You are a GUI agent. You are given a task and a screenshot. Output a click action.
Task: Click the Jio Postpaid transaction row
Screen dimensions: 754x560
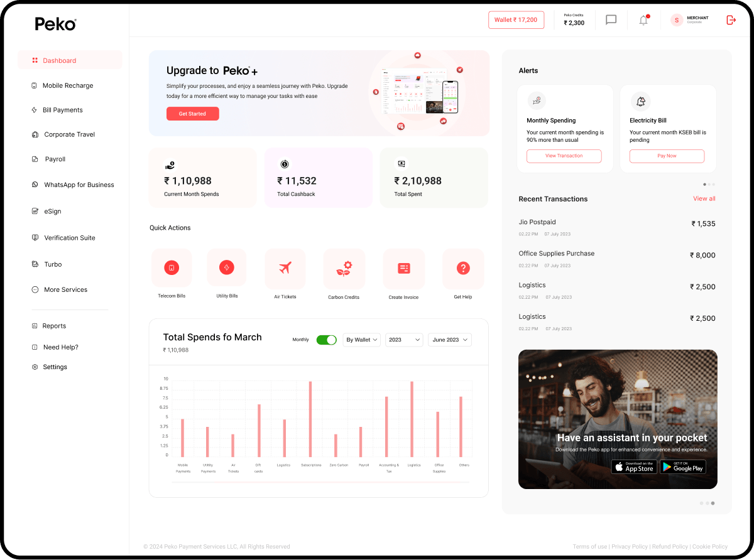[617, 227]
